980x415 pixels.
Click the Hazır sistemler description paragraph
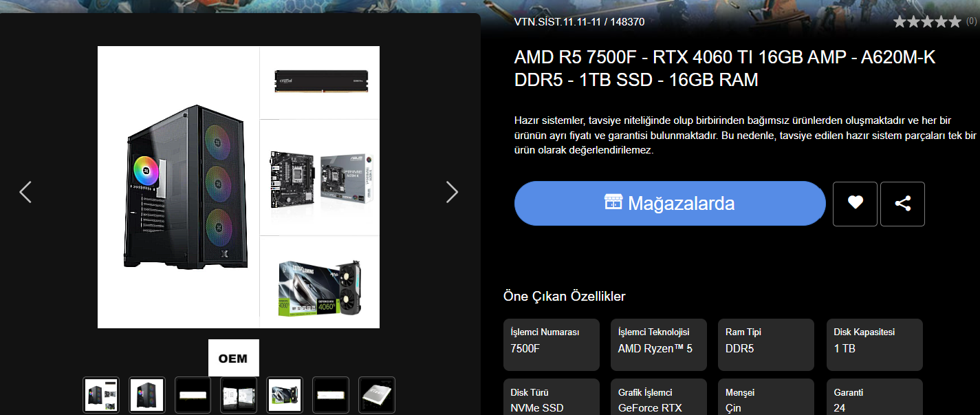pyautogui.click(x=745, y=134)
